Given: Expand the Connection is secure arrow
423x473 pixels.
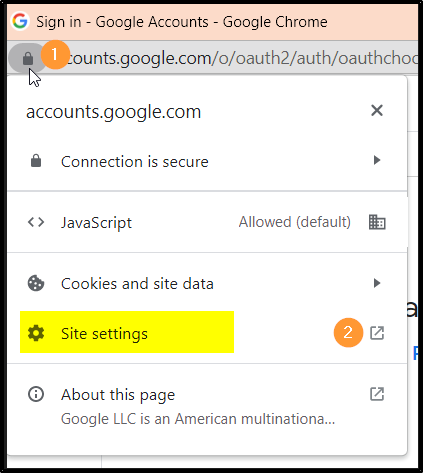Looking at the screenshot, I should tap(377, 160).
